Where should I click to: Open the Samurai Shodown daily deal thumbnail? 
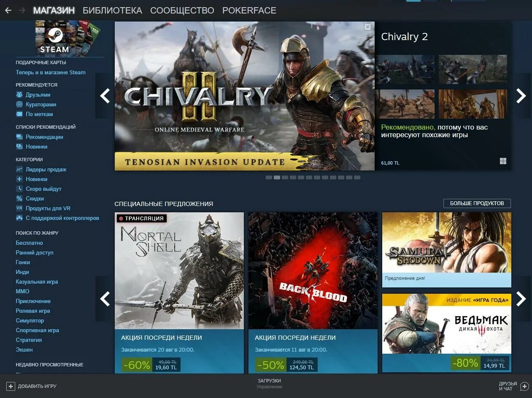(446, 242)
